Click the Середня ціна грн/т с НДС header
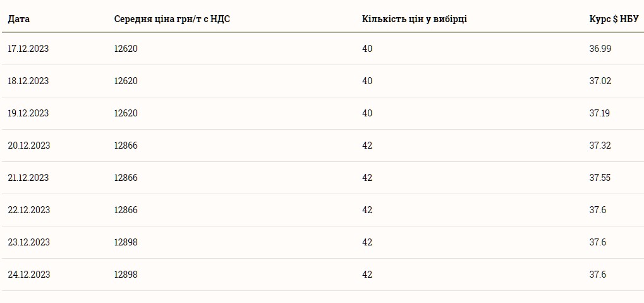This screenshot has height=303, width=644. click(x=172, y=18)
